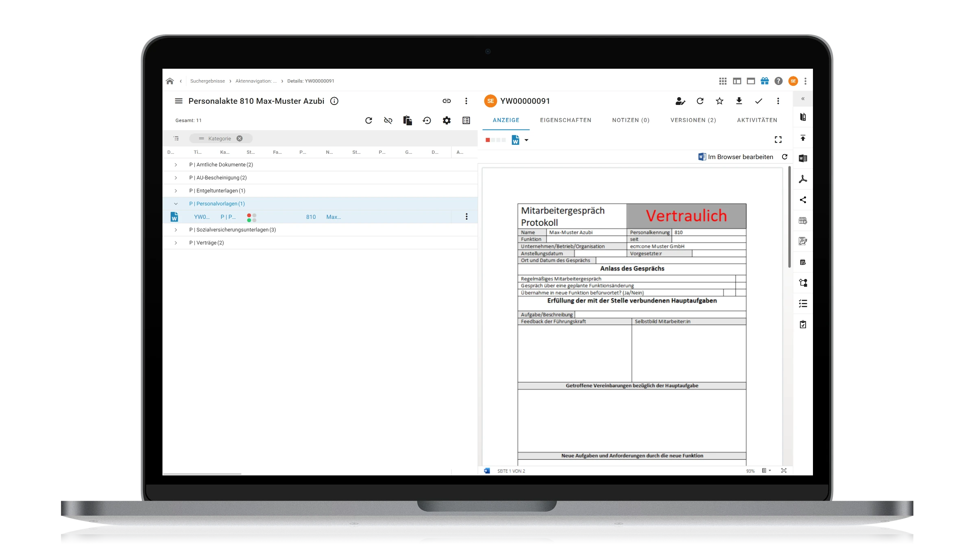Click the copy link icon next to Personalakte title
Viewport: 974px width, 560px height.
(x=447, y=101)
